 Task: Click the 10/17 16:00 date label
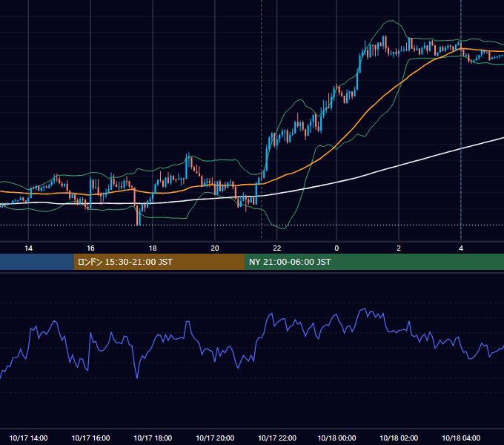[x=90, y=438]
